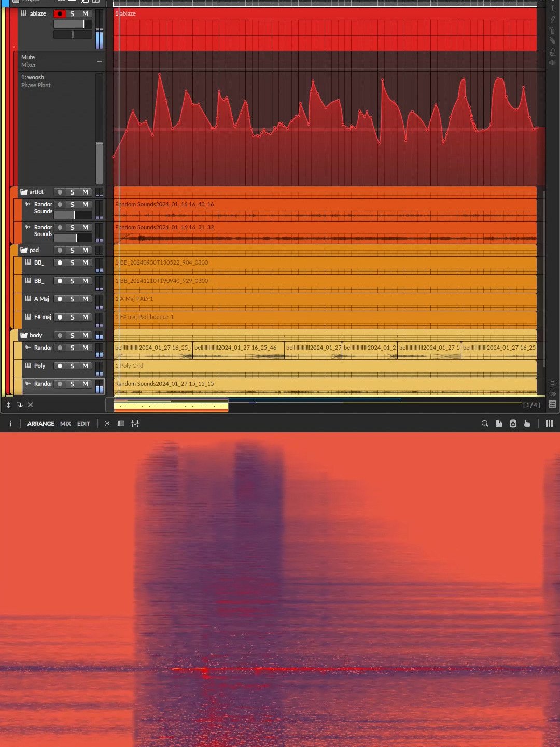Open the file browser page icon
The height and width of the screenshot is (747, 560).
[499, 424]
